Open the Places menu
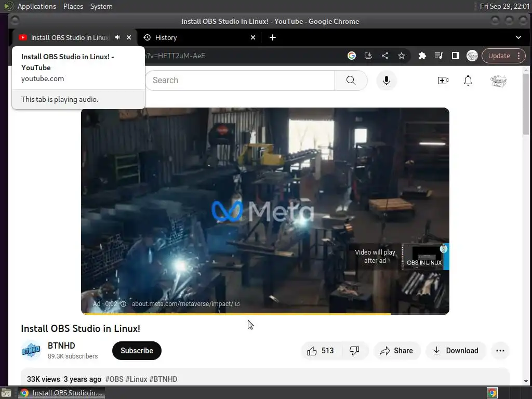Screen dimensions: 532x399 [73, 6]
